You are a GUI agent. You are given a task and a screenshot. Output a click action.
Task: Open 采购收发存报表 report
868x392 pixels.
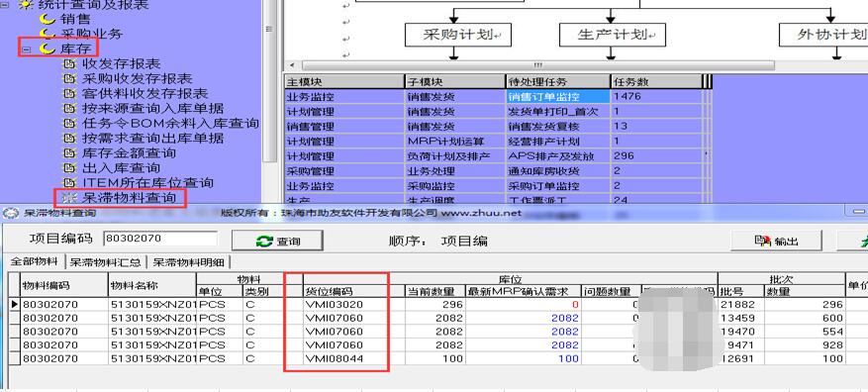(x=137, y=78)
